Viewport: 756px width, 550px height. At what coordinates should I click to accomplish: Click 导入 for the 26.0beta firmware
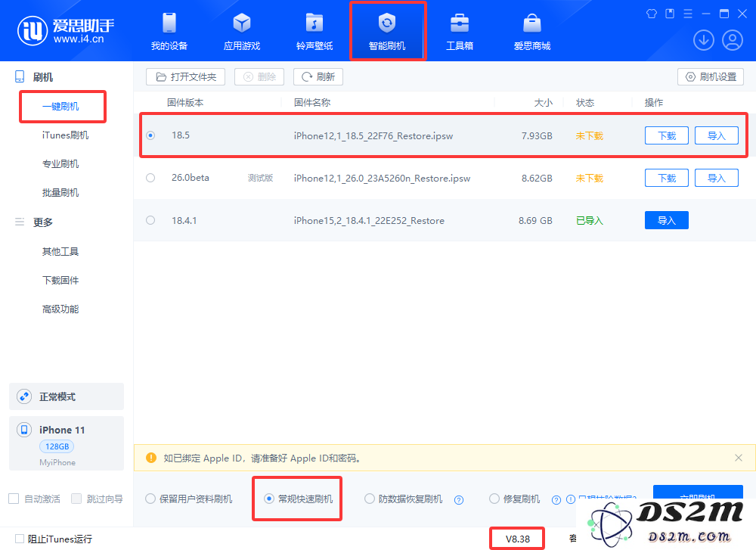(717, 178)
